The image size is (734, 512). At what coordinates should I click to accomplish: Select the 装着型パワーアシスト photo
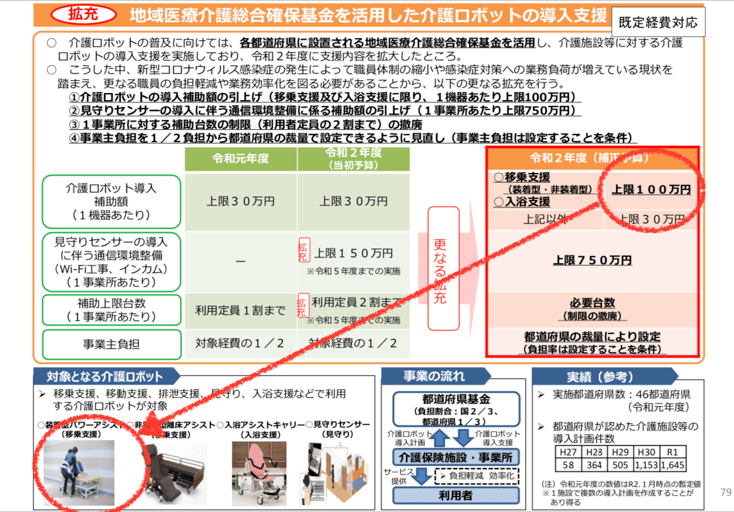79,473
